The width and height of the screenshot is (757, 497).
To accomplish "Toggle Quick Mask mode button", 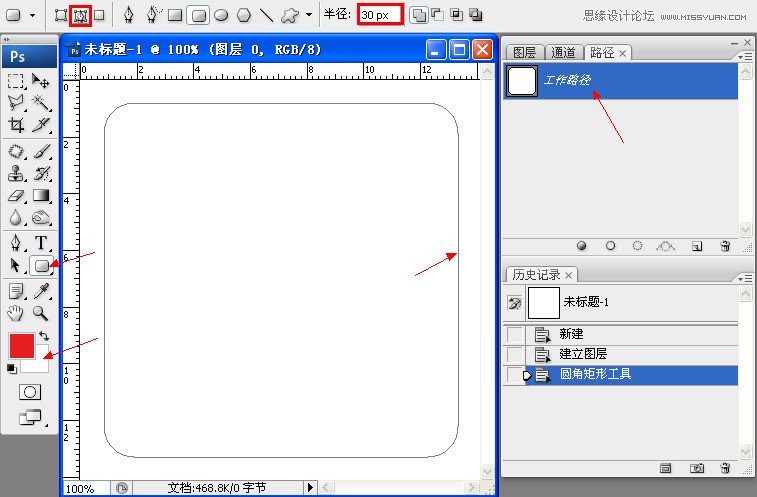I will point(30,392).
